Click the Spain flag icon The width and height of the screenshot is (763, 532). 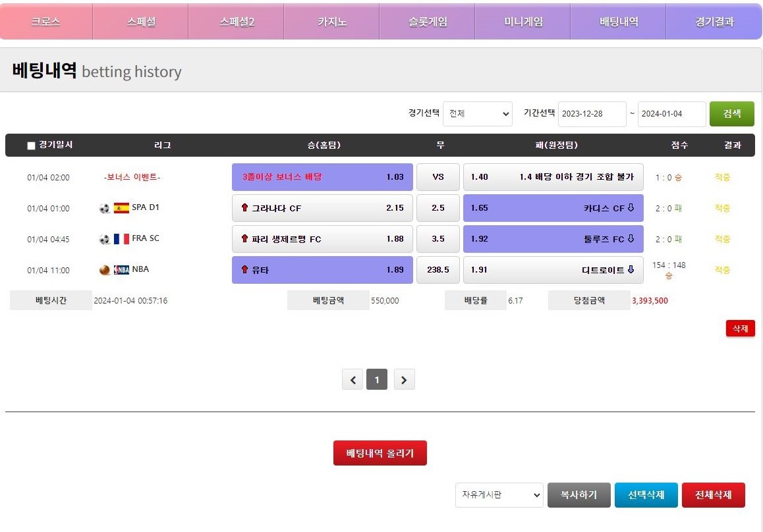121,208
